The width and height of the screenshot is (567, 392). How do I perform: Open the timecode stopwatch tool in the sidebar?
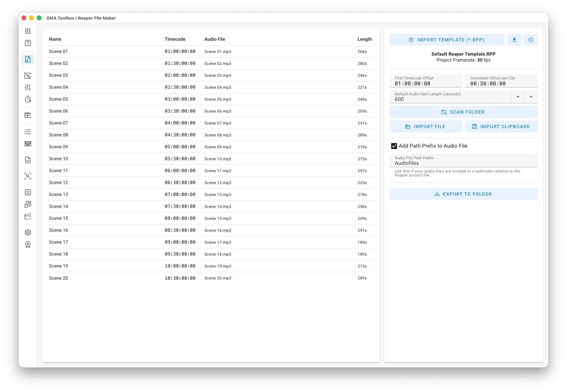coord(28,99)
